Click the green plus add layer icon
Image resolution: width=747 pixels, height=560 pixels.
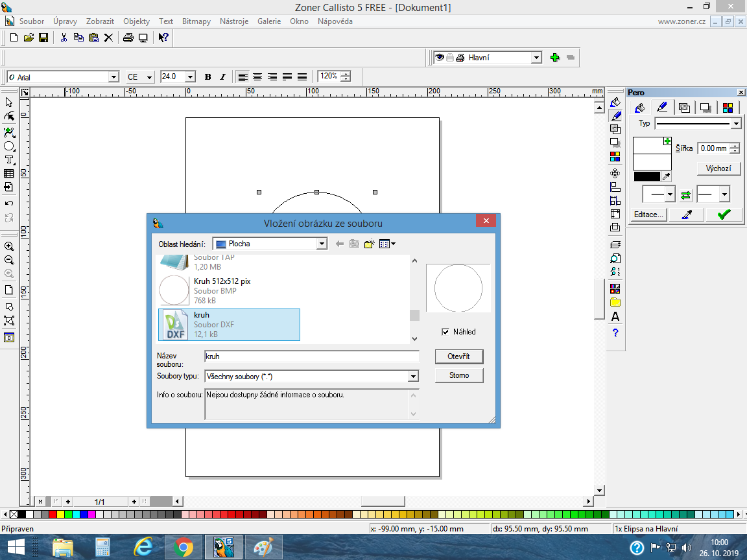pyautogui.click(x=554, y=58)
